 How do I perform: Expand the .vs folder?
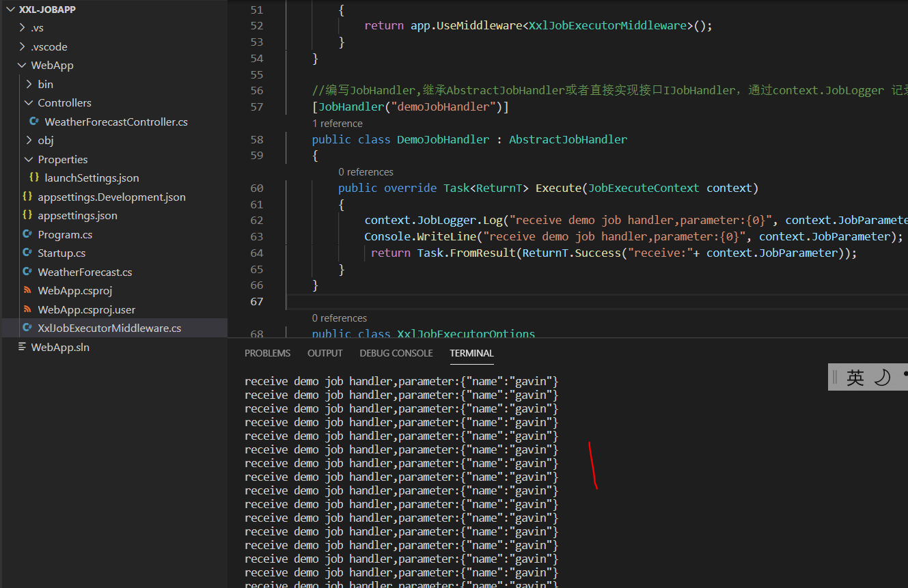point(23,28)
